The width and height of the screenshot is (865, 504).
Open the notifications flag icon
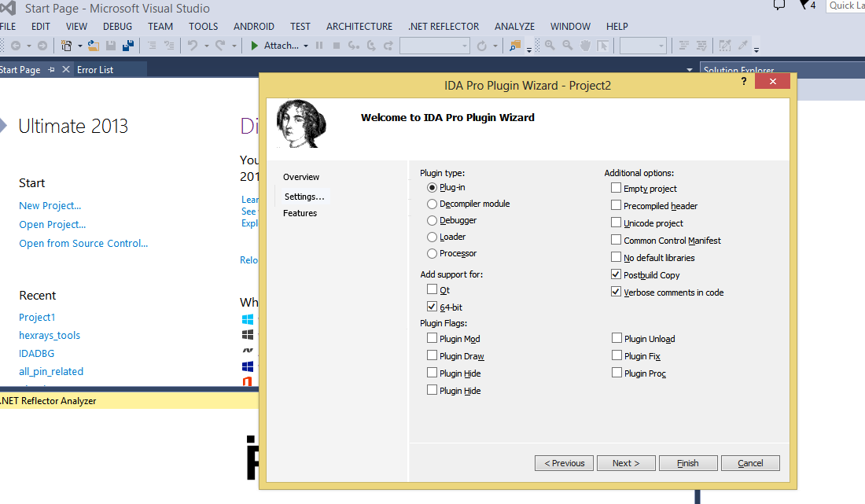coord(805,5)
